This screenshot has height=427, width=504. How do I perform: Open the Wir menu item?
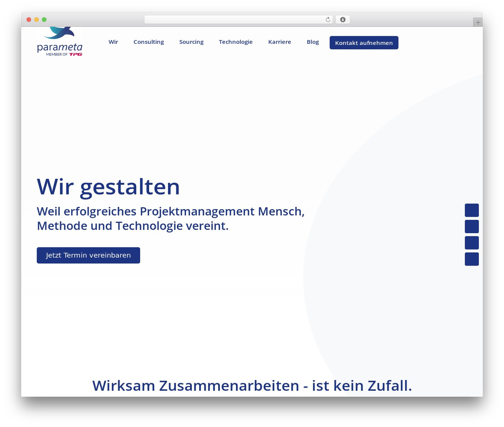coord(113,42)
